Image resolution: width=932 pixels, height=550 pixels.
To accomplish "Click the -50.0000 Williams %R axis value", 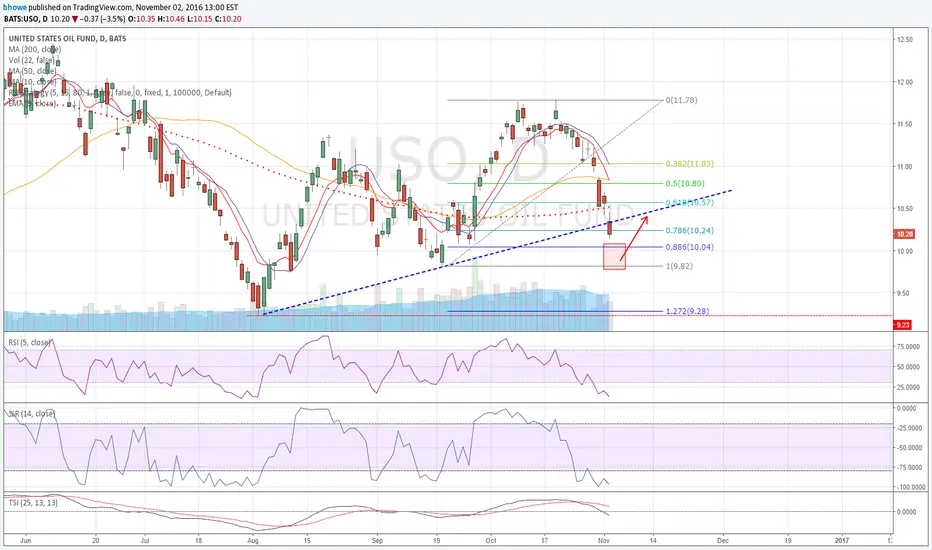I will (x=910, y=448).
